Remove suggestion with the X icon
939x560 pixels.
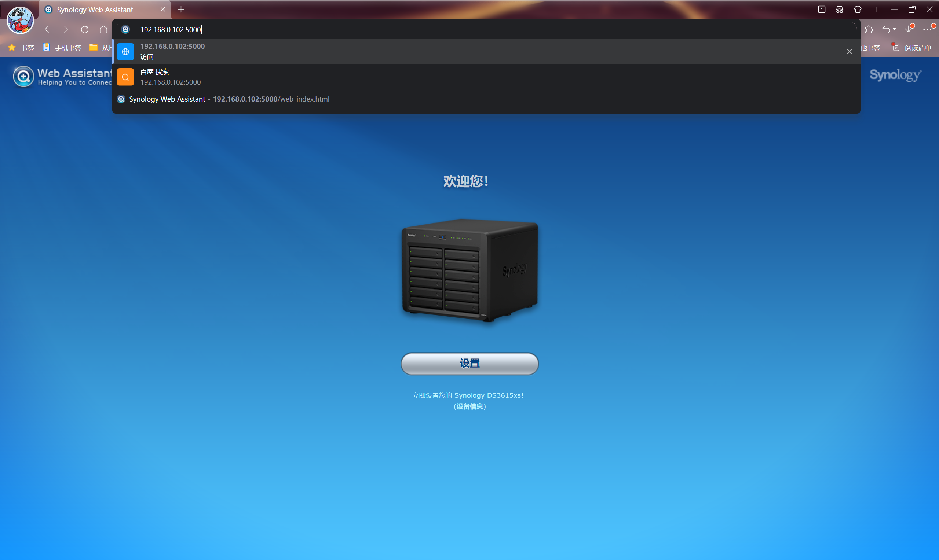point(849,51)
